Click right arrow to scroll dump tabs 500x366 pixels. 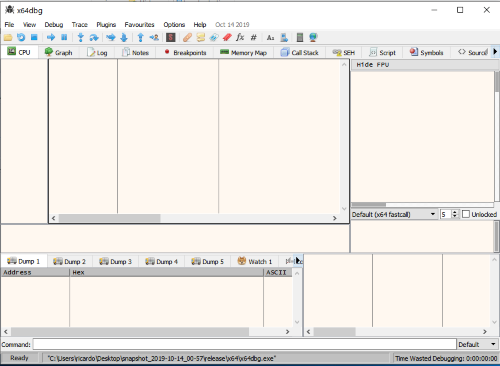(x=298, y=261)
